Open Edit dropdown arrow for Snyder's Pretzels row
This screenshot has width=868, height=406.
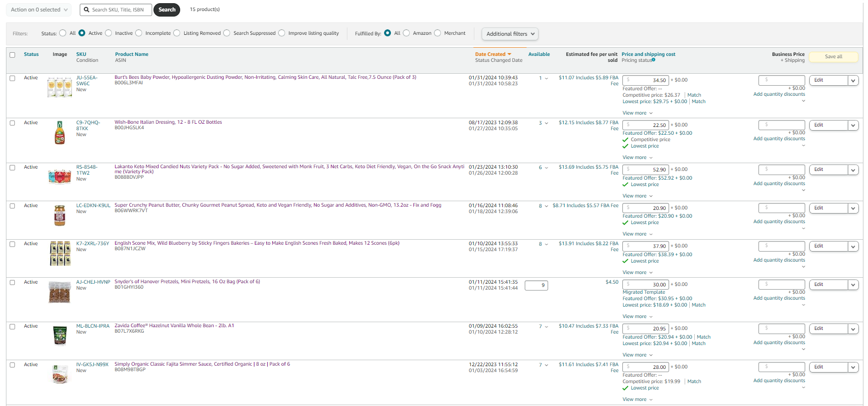click(853, 285)
